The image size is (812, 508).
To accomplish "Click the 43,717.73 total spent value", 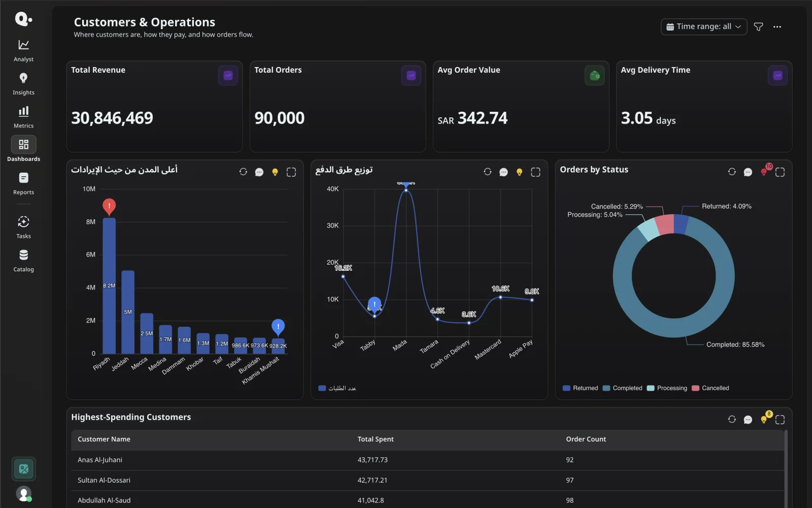I will [373, 460].
